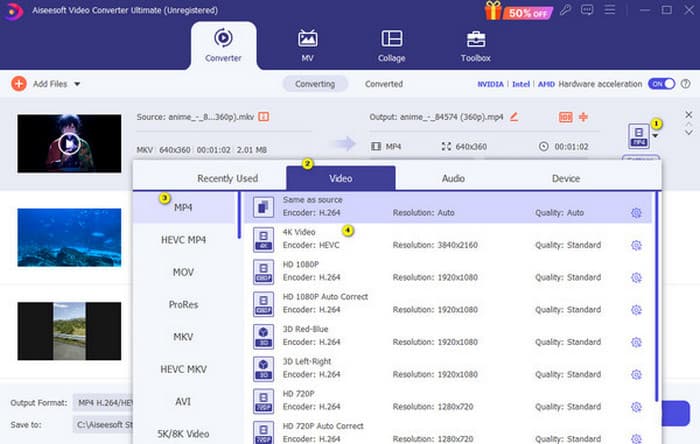Select HD 1080P Auto Correct preset
This screenshot has width=700, height=444.
coord(448,304)
